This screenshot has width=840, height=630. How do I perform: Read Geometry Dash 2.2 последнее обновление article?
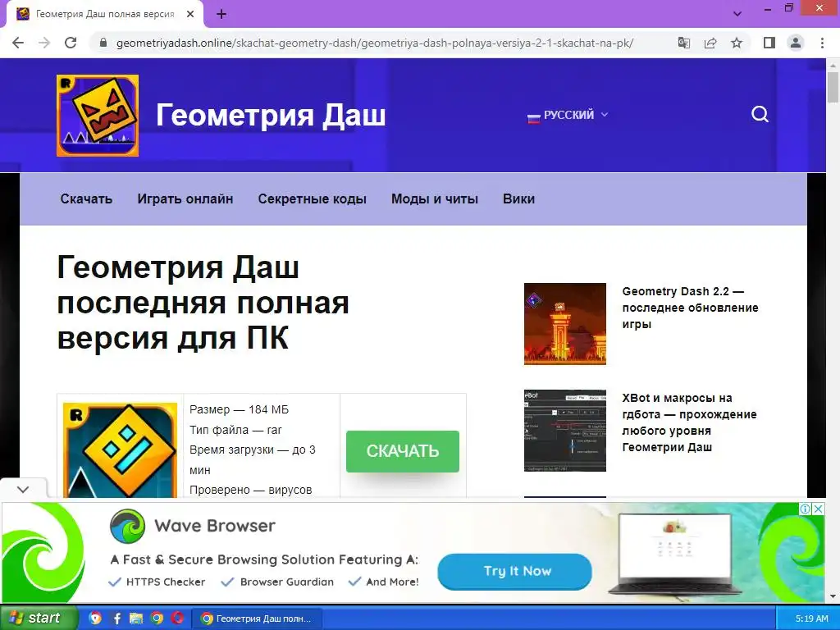[690, 308]
